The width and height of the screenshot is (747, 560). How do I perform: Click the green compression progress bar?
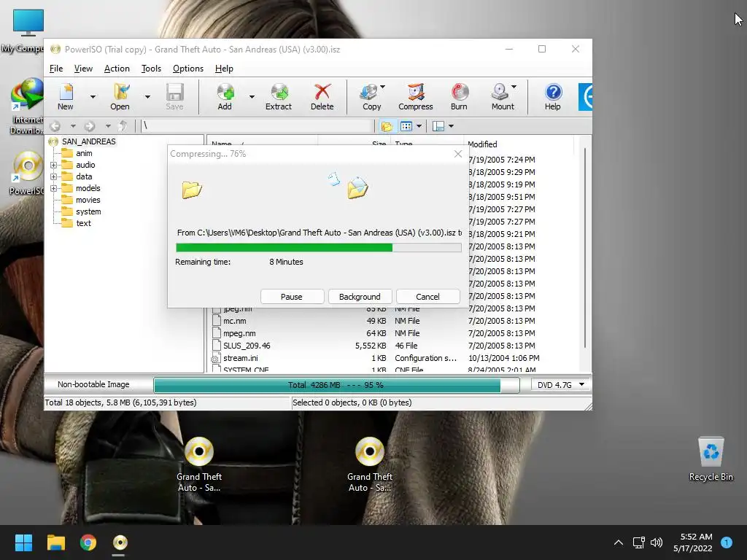click(x=319, y=248)
